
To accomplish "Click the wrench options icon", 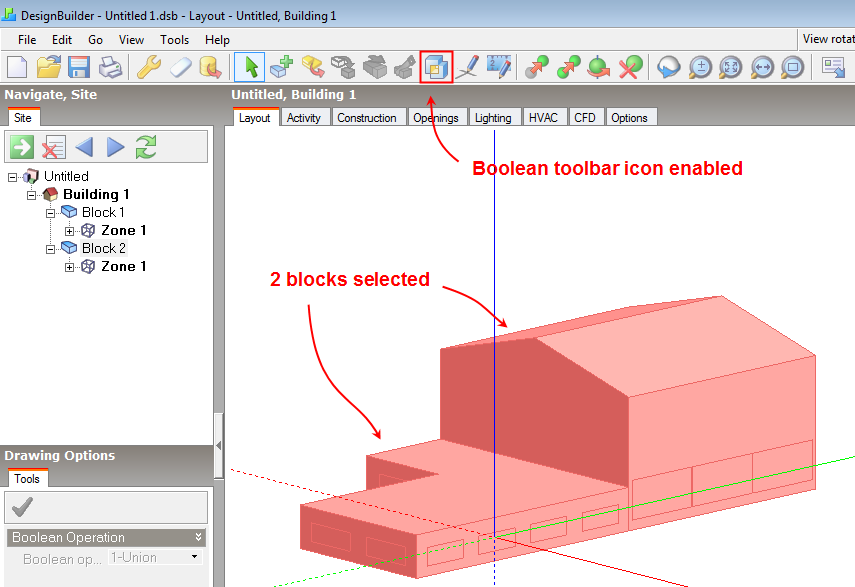I will point(148,67).
